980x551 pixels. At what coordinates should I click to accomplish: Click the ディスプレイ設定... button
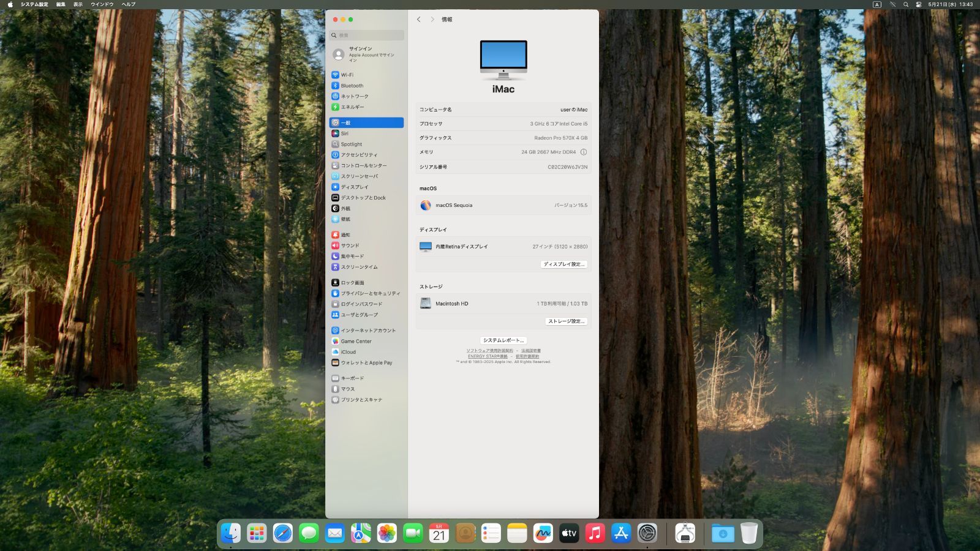(x=564, y=264)
